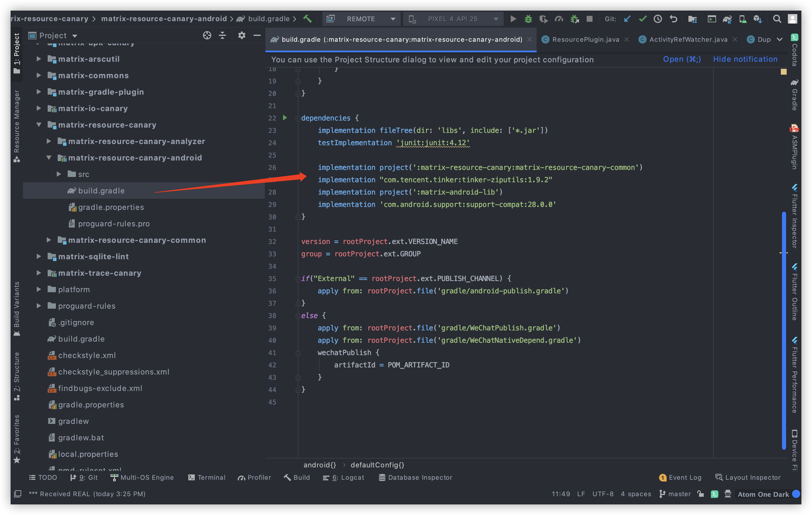
Task: Click the Stop square button
Action: (590, 19)
